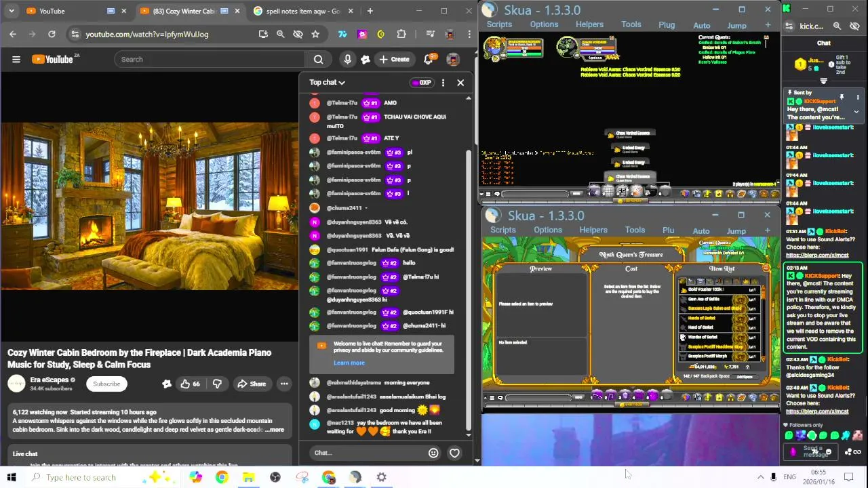Viewport: 868px width, 488px height.
Task: Close the YouTube live chat panel
Action: 460,83
